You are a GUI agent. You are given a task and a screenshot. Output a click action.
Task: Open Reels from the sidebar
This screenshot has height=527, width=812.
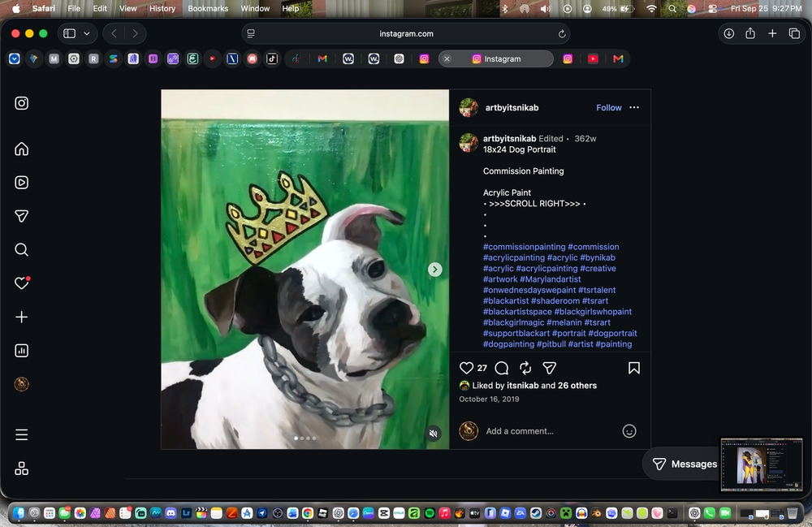click(21, 182)
